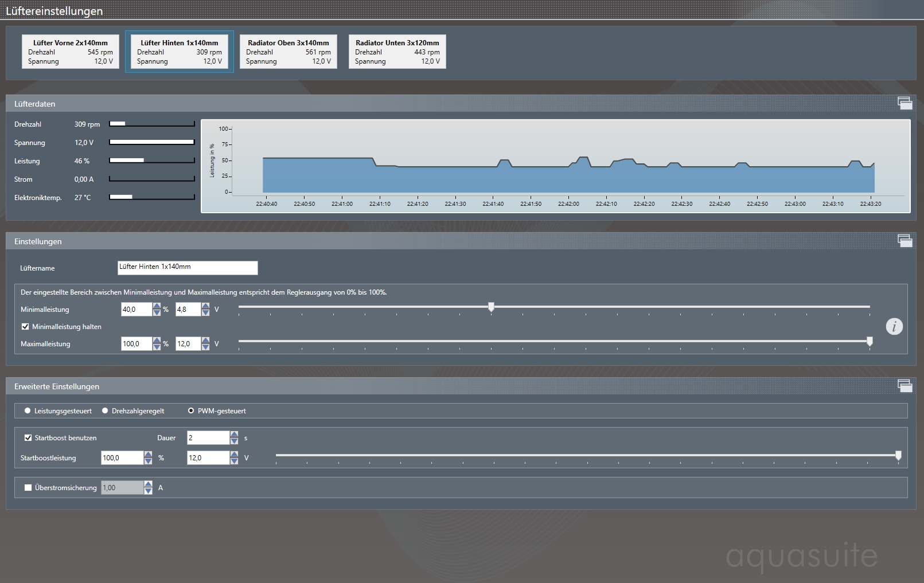Image resolution: width=924 pixels, height=583 pixels.
Task: Click into the Lüftername text field
Action: pos(188,268)
